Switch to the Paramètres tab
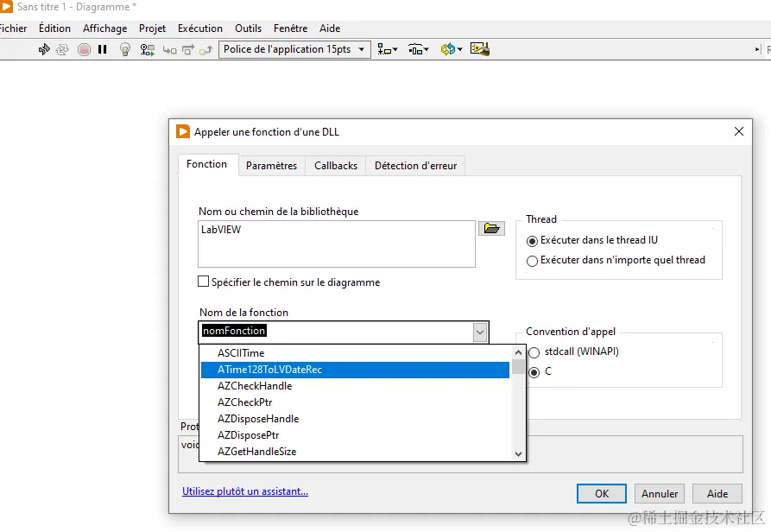Image resolution: width=771 pixels, height=532 pixels. click(271, 166)
